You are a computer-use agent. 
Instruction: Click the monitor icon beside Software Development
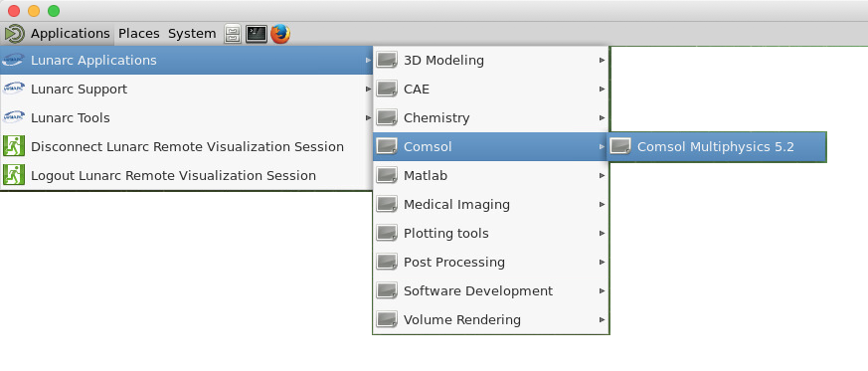point(387,290)
